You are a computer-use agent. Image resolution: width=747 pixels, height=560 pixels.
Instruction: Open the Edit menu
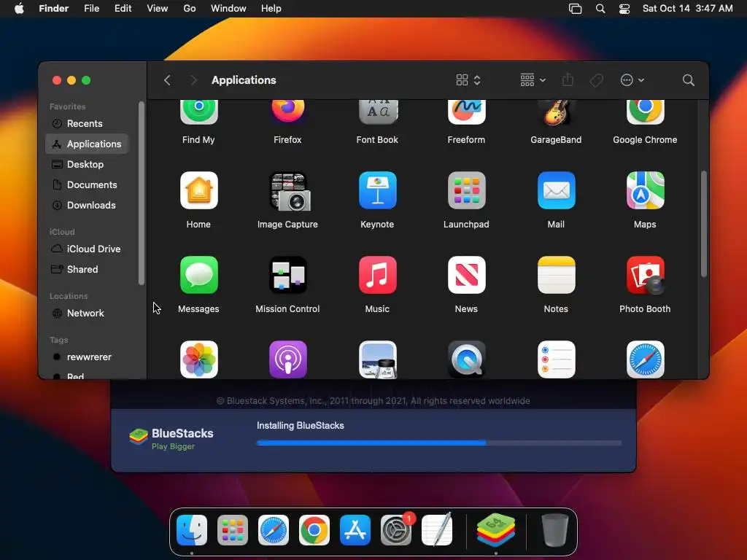(x=123, y=9)
